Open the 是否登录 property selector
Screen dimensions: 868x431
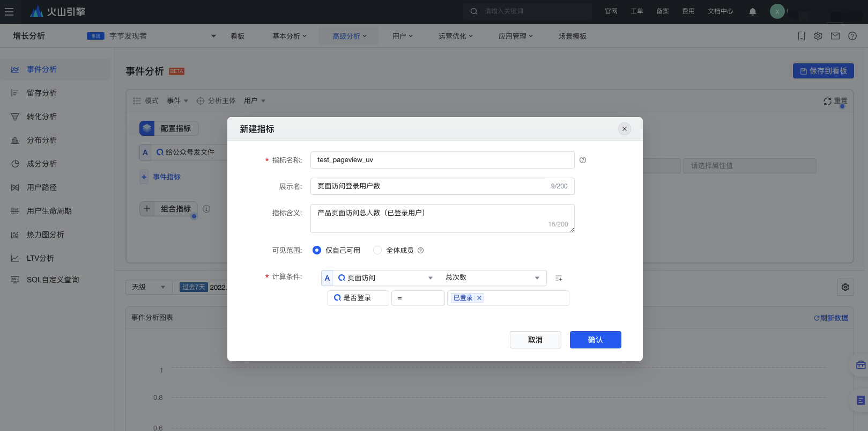[x=358, y=298]
